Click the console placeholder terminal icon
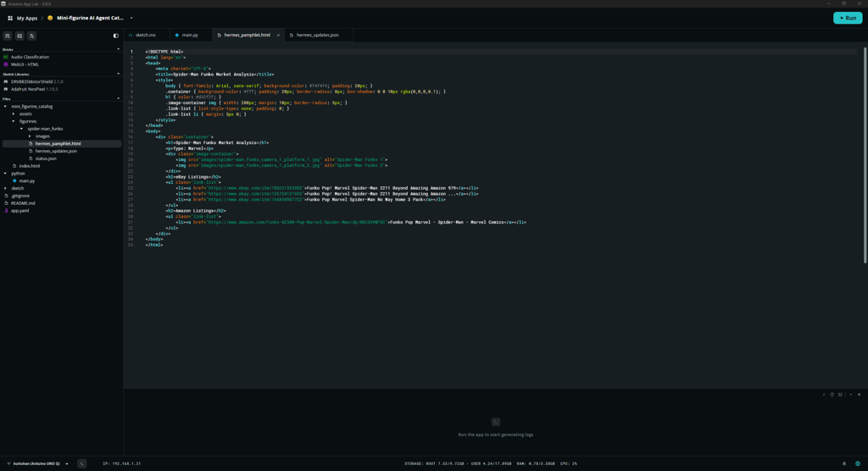The width and height of the screenshot is (868, 471). (x=495, y=422)
